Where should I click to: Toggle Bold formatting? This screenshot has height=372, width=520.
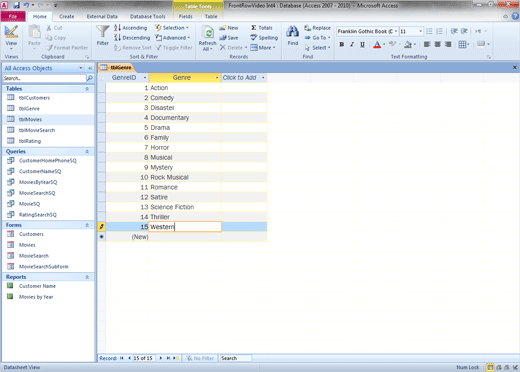342,44
